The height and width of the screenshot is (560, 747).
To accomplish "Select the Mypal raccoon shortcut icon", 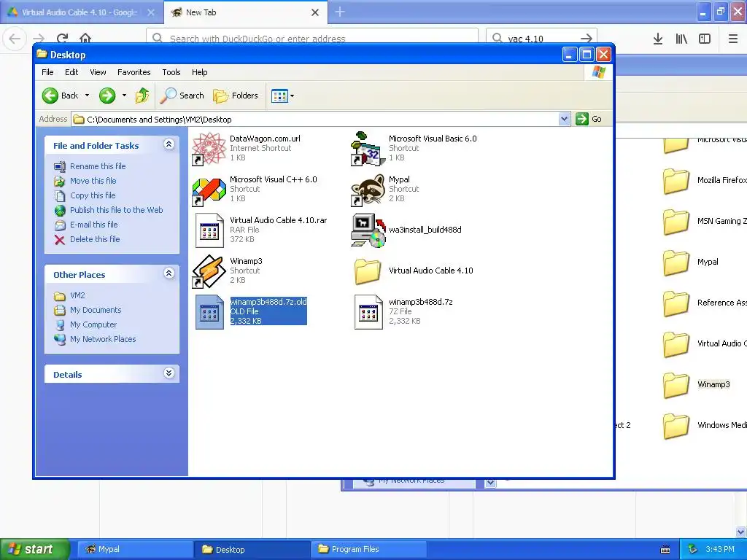I will tap(368, 190).
